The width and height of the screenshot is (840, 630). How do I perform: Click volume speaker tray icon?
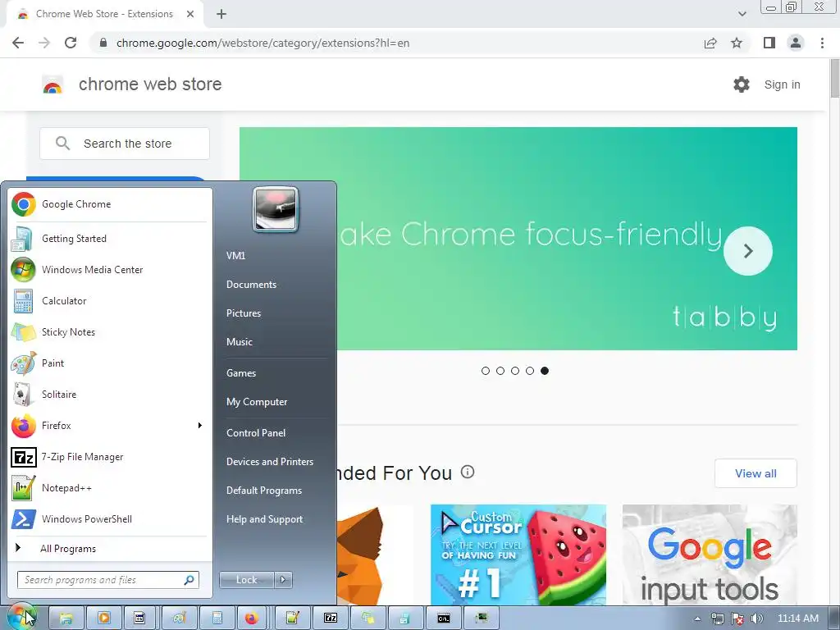tap(756, 619)
